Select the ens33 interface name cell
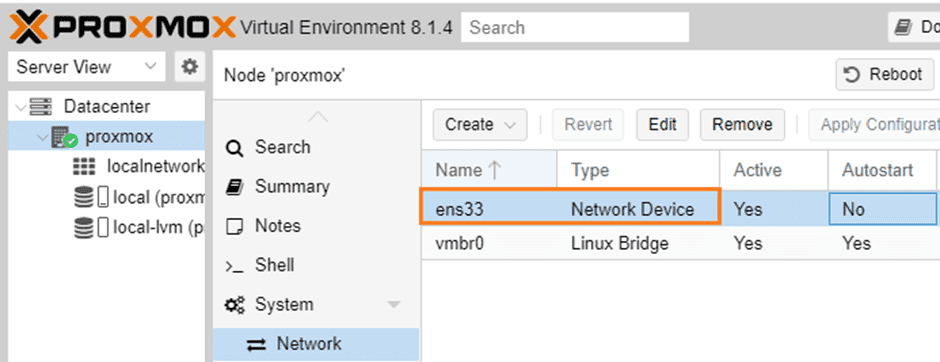This screenshot has height=362, width=940. coord(489,209)
